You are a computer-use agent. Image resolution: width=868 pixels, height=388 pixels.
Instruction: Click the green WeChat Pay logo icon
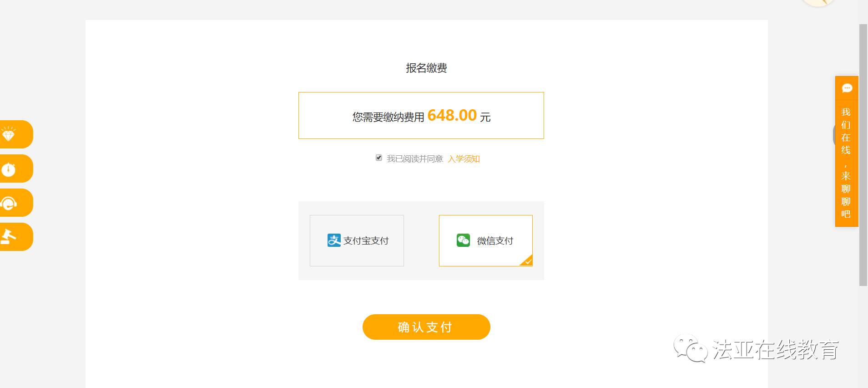point(463,240)
